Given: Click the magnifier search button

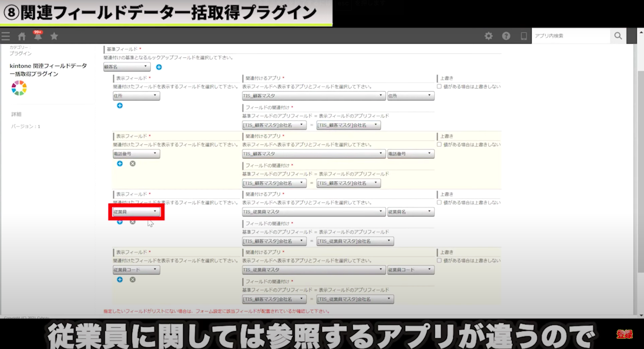Looking at the screenshot, I should coord(618,36).
